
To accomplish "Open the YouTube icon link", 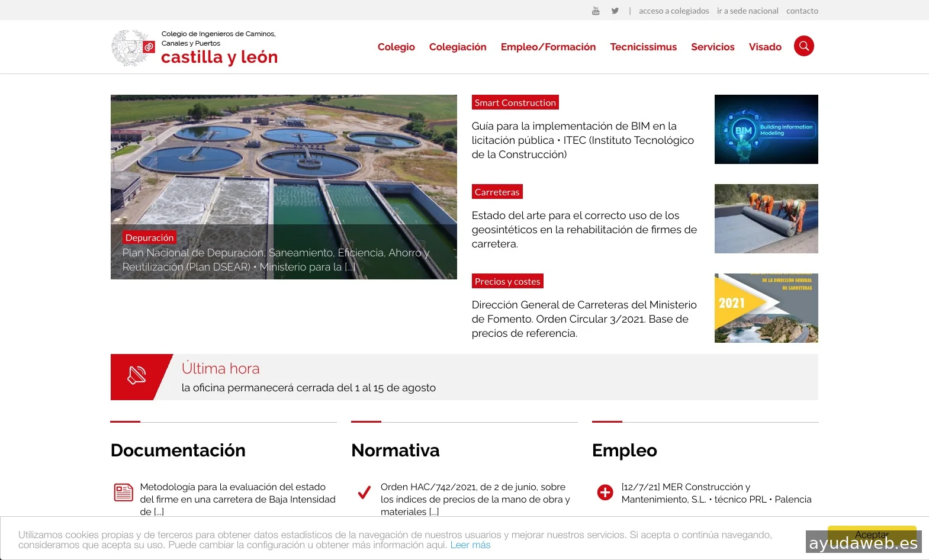I will coord(596,11).
